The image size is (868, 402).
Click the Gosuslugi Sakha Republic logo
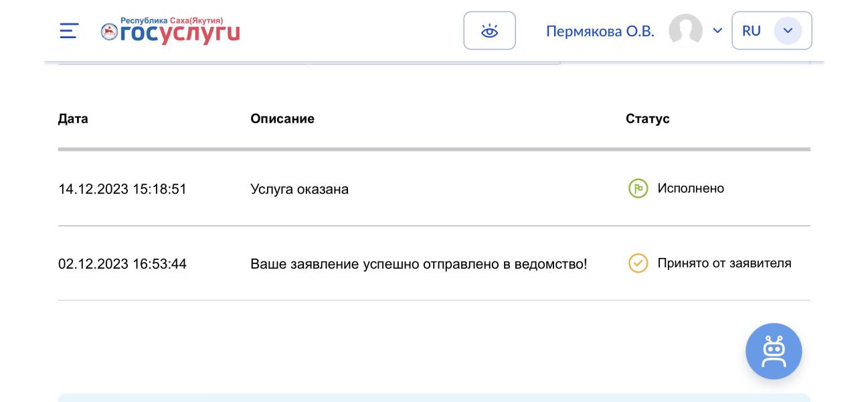pyautogui.click(x=170, y=31)
